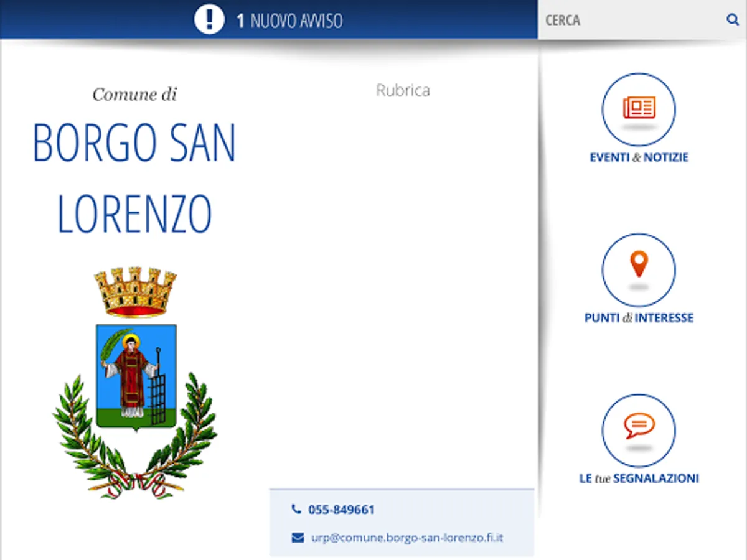Click the Borgo San Lorenzo title
This screenshot has width=747, height=560.
coord(134,179)
